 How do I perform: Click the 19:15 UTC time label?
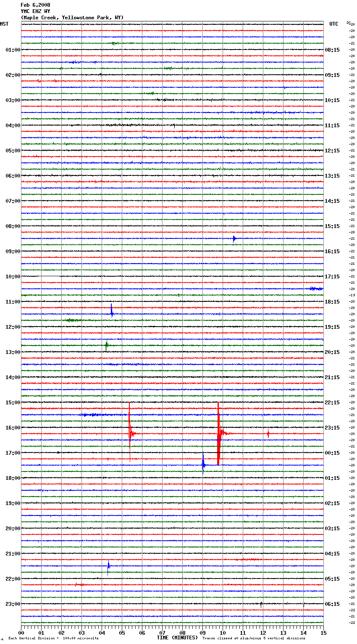click(x=332, y=327)
